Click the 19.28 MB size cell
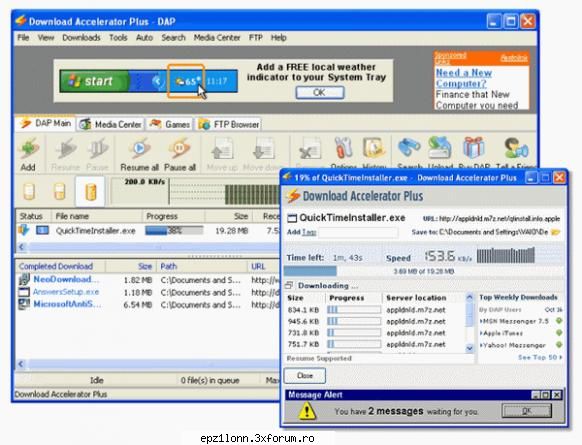Screen dimensions: 582x445 pyautogui.click(x=231, y=231)
